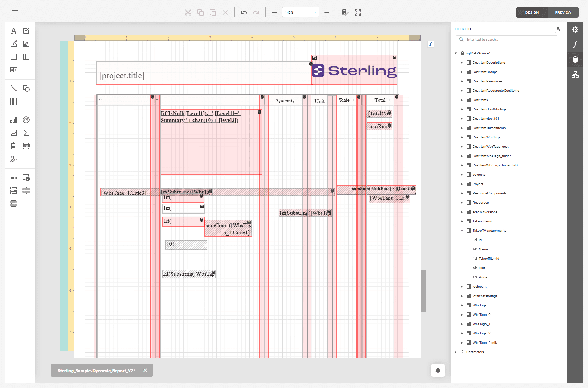Expand the CostItemGroups table
Viewport: 588px width, 388px height.
pos(462,72)
